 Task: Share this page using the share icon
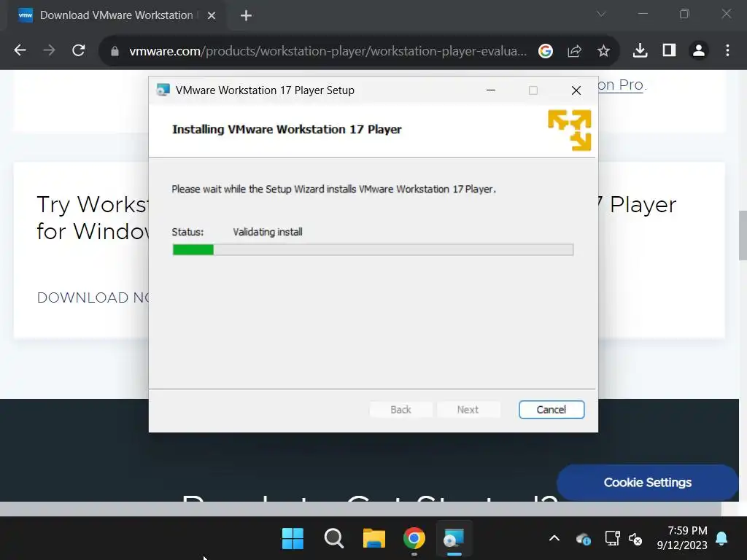pyautogui.click(x=575, y=51)
